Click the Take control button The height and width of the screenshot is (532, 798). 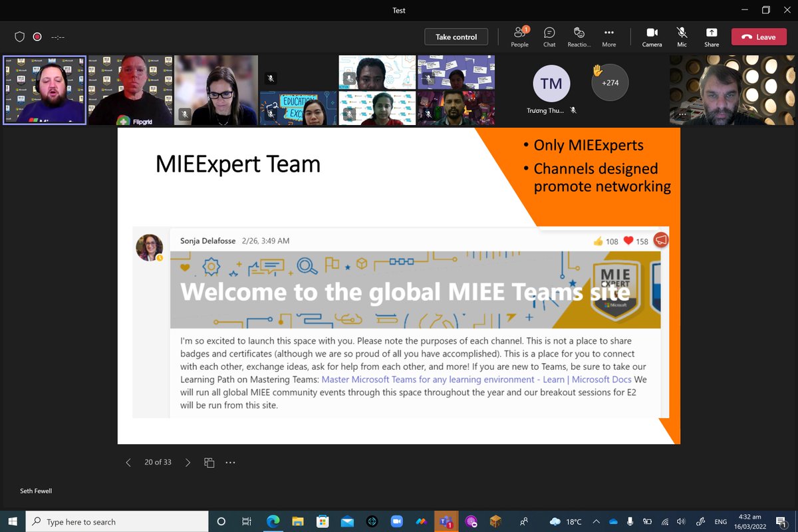point(456,37)
